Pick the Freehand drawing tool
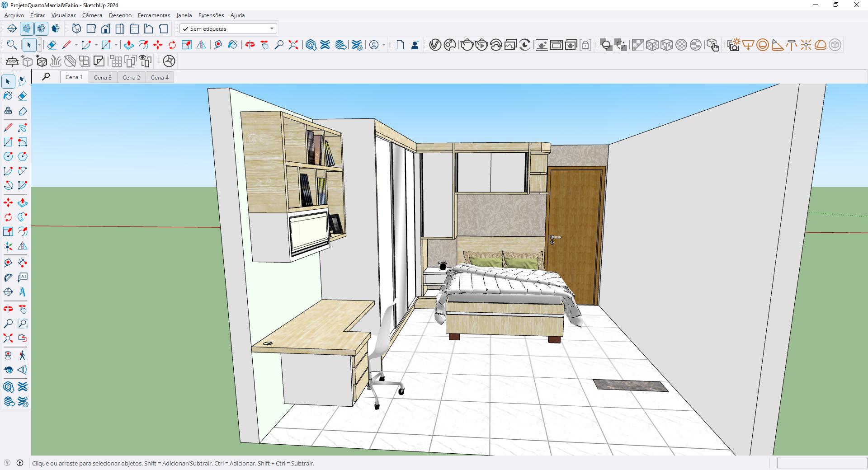The width and height of the screenshot is (868, 470). [x=22, y=128]
